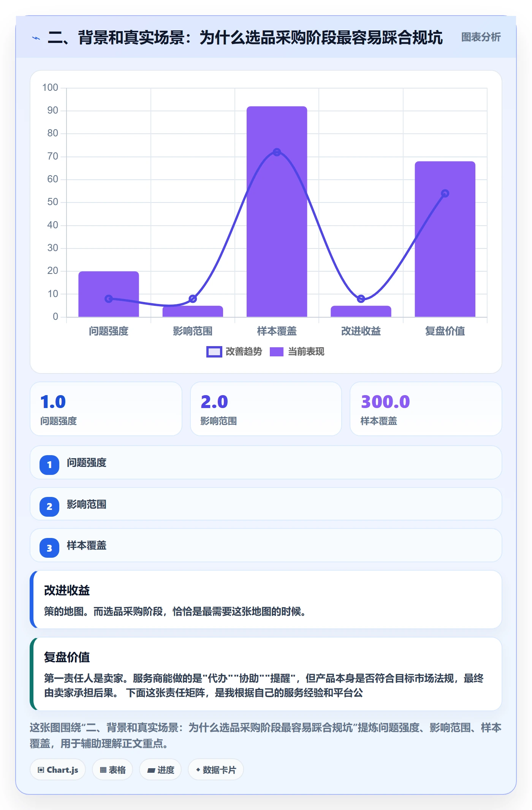Click the 改进收益 card heading
Viewport: 532px width, 810px height.
tap(67, 590)
